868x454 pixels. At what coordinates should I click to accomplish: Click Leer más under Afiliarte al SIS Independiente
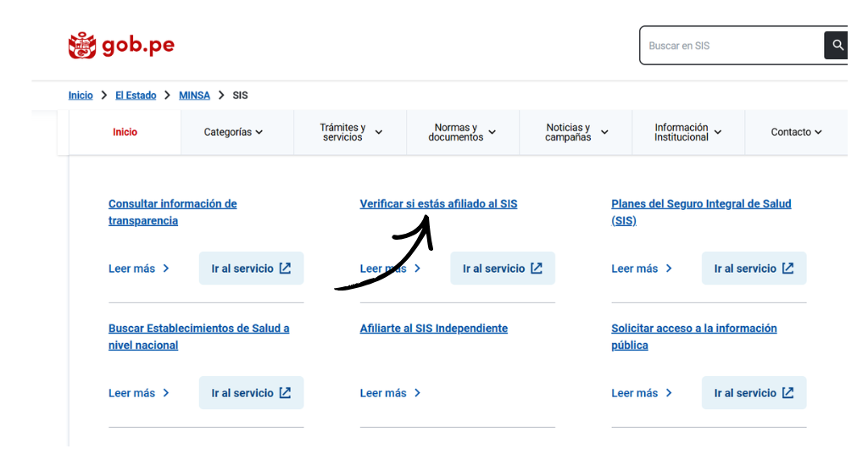(x=390, y=393)
